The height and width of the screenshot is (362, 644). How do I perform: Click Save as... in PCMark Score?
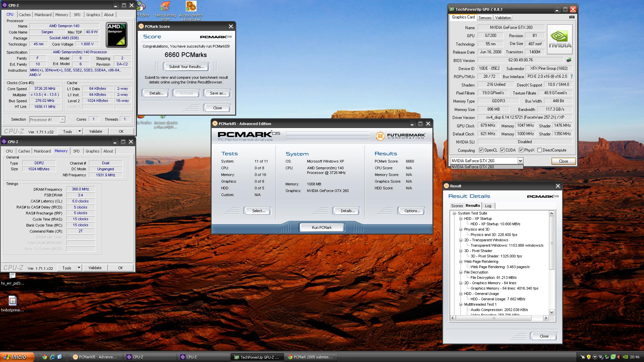(x=218, y=93)
